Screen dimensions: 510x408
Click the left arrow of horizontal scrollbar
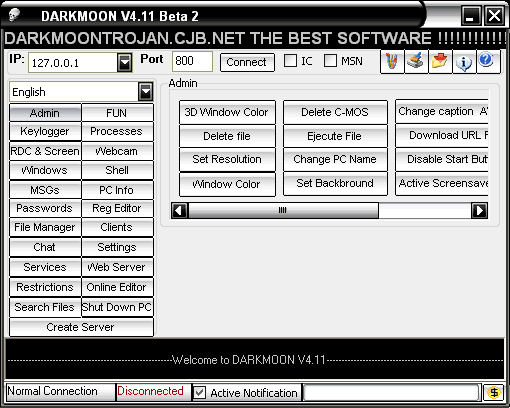point(180,211)
